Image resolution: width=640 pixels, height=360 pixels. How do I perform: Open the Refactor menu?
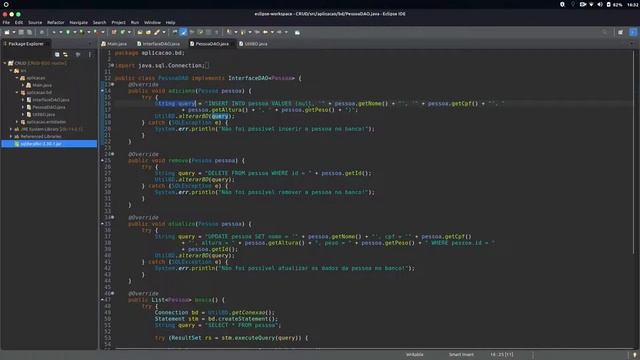click(56, 22)
